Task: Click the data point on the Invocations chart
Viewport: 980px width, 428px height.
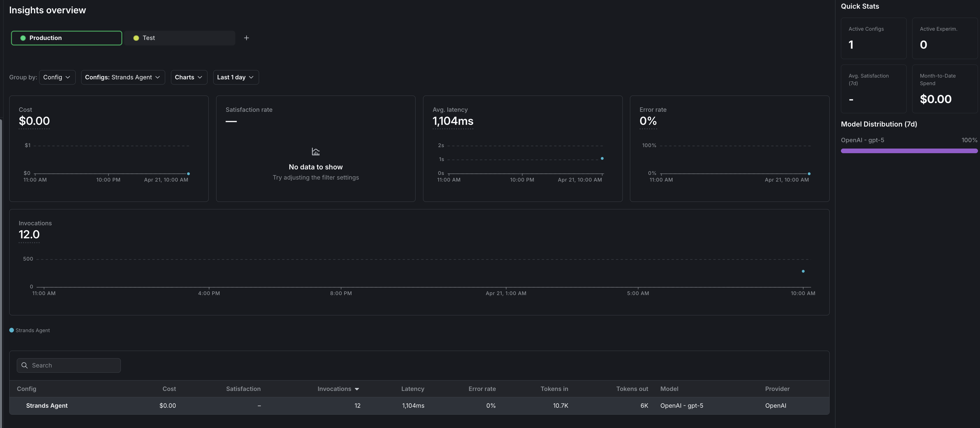Action: pyautogui.click(x=803, y=271)
